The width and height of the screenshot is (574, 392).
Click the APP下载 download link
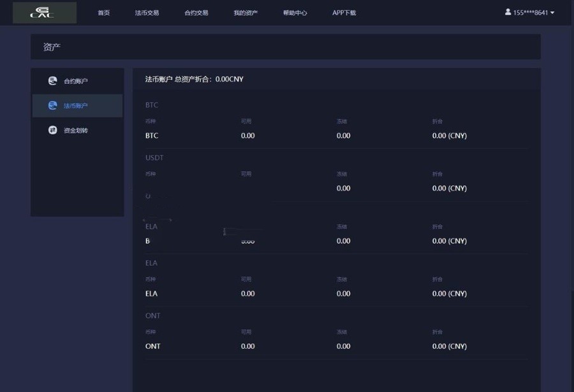point(344,13)
